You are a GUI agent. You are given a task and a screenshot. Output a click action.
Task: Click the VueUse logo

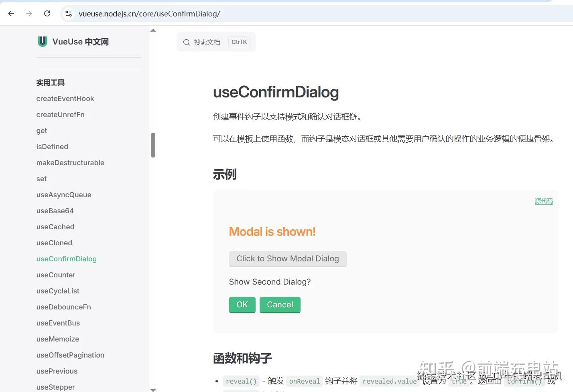[x=42, y=41]
